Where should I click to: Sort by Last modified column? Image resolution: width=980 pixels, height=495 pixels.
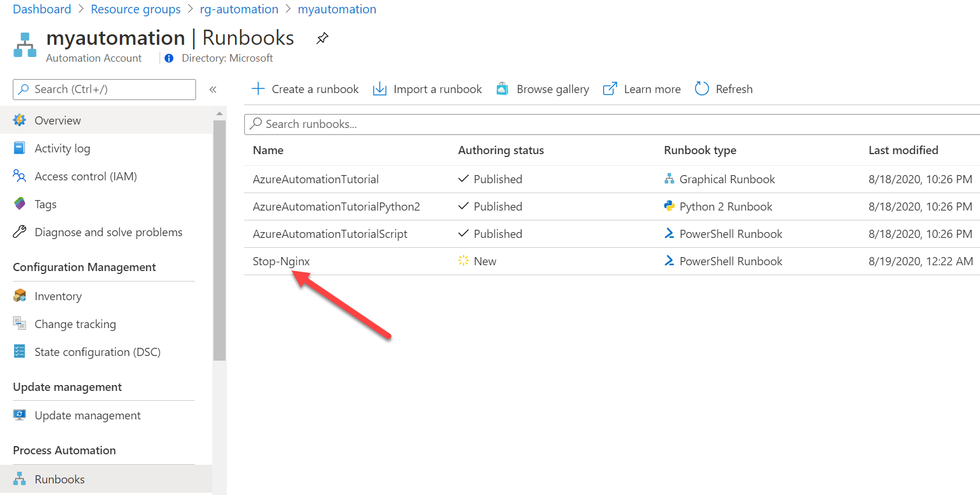tap(903, 150)
